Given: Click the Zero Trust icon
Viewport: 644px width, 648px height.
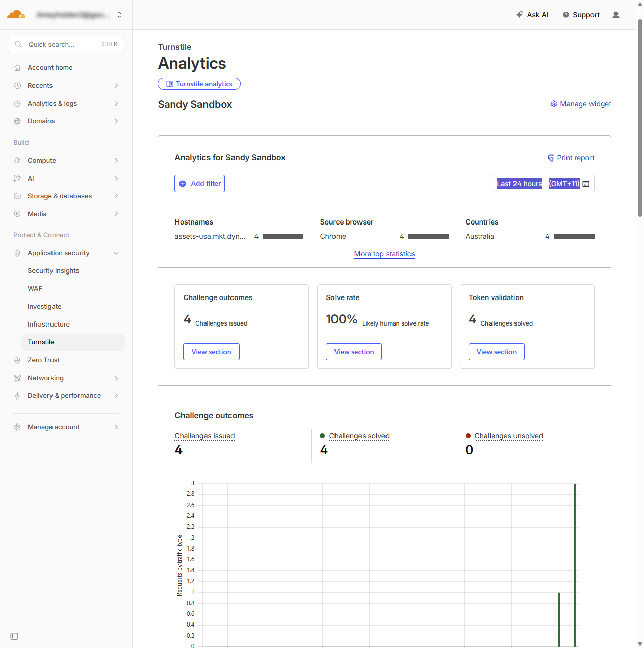Looking at the screenshot, I should tap(17, 360).
